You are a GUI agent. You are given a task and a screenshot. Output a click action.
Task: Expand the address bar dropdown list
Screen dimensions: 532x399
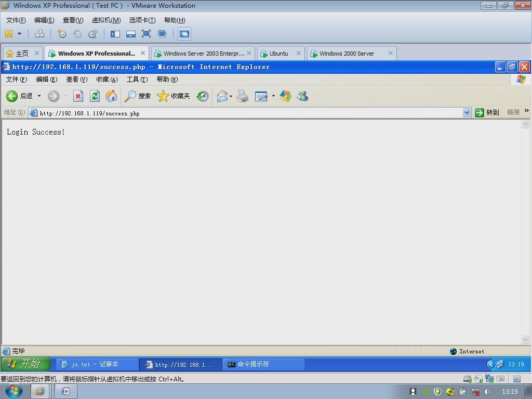(x=467, y=113)
